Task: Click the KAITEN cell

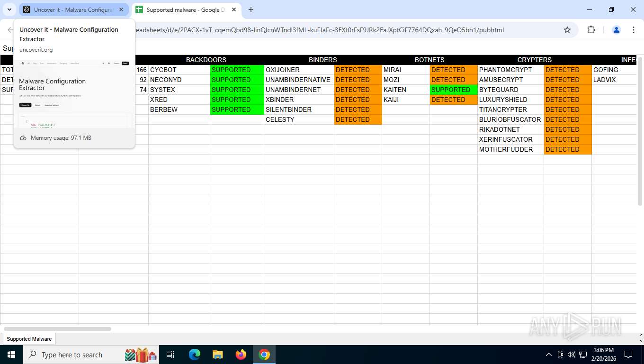Action: pos(406,90)
